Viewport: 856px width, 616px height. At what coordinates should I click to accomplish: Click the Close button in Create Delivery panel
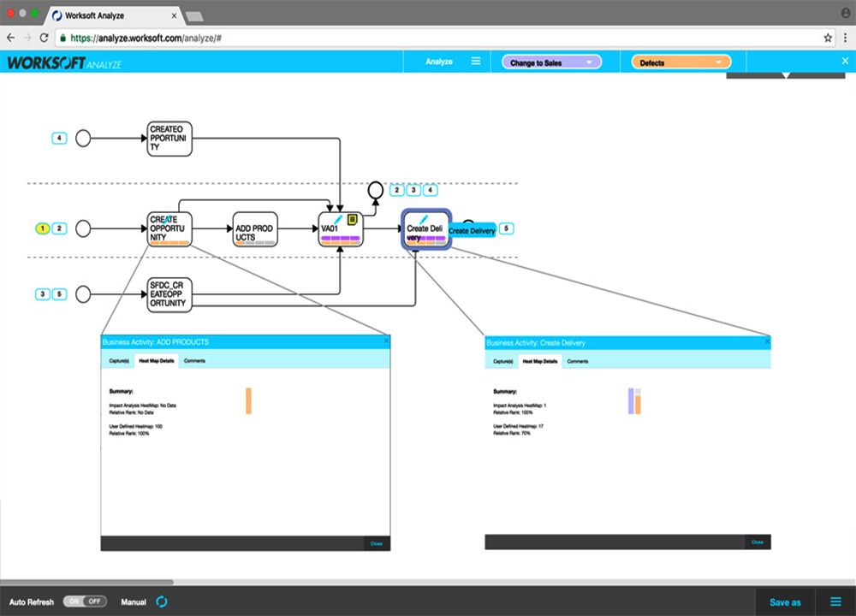(758, 542)
